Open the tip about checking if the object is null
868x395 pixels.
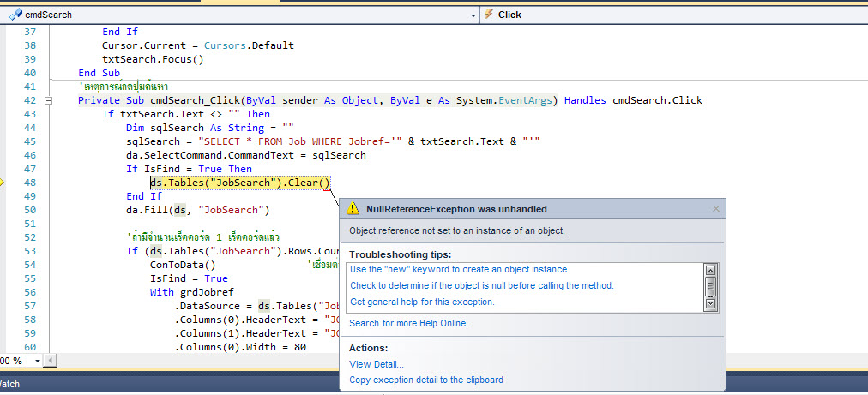point(482,286)
